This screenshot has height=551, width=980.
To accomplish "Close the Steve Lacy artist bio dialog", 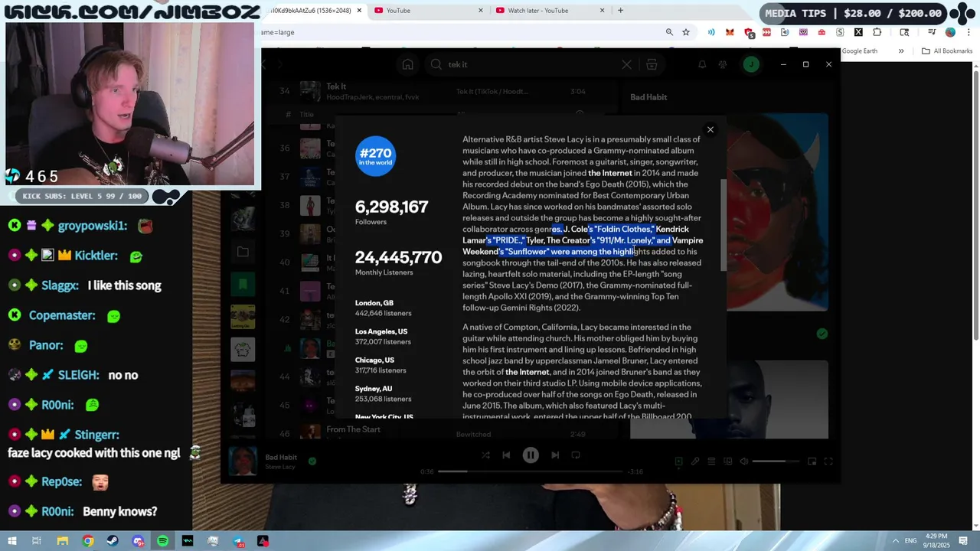I will click(710, 129).
